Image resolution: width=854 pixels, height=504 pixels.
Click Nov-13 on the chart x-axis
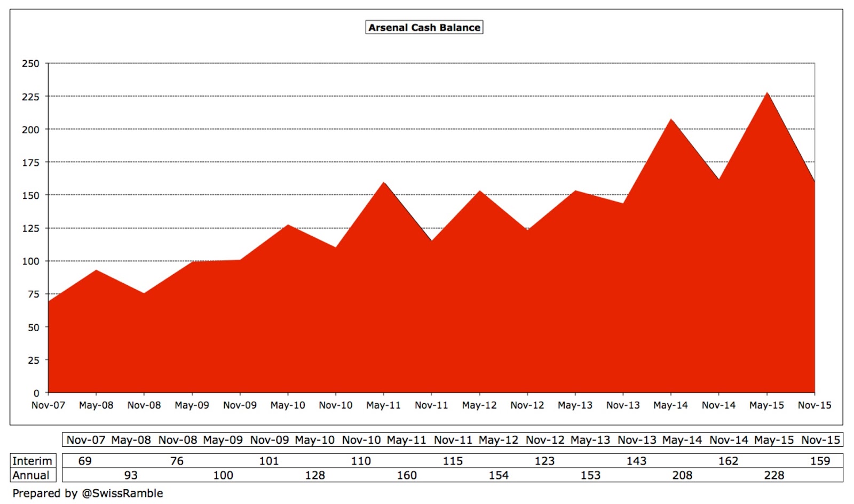(623, 405)
